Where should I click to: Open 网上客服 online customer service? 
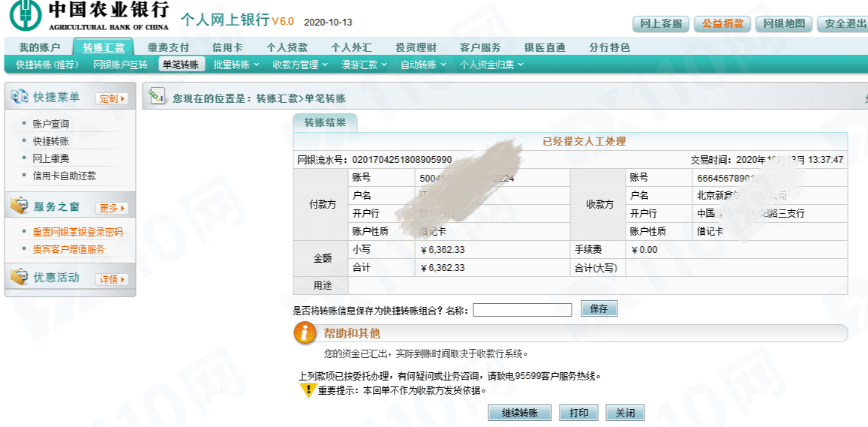click(660, 24)
